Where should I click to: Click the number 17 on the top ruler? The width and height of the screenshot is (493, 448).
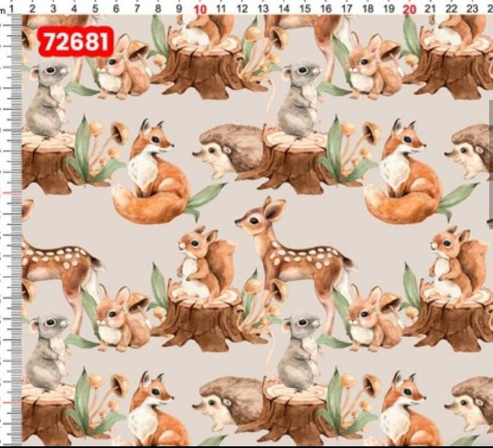(x=347, y=9)
